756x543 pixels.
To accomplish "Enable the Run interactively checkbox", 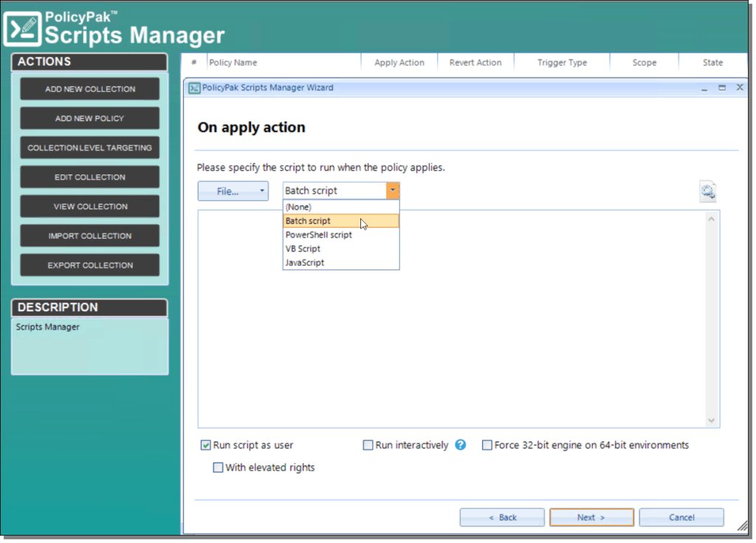I will (x=368, y=445).
